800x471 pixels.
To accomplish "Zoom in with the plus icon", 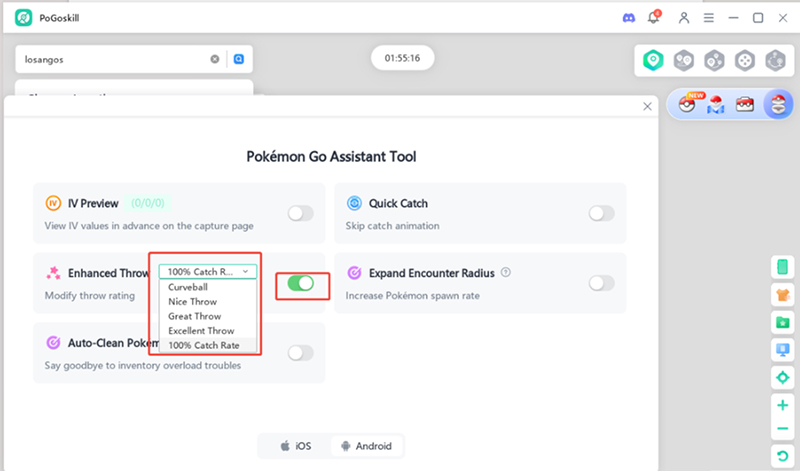I will 783,406.
